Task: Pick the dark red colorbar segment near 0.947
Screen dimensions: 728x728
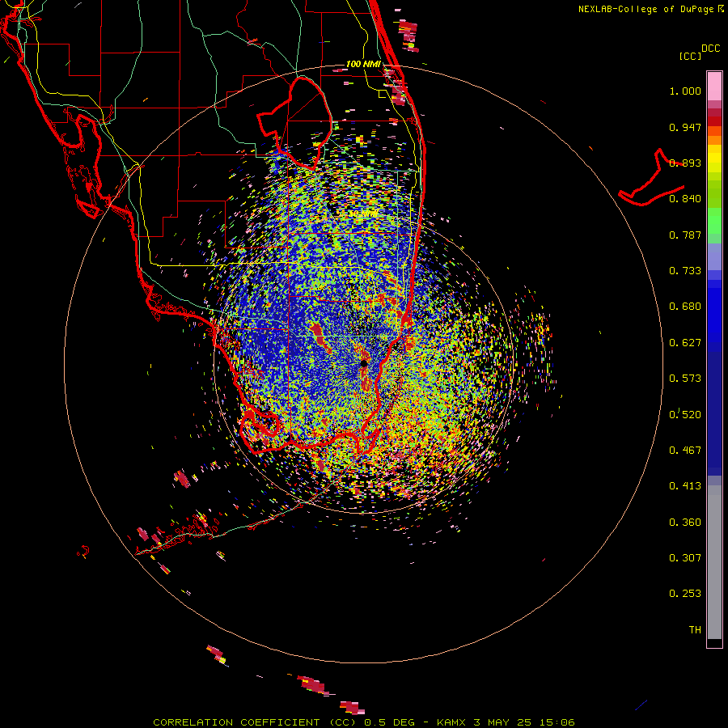Action: [714, 121]
